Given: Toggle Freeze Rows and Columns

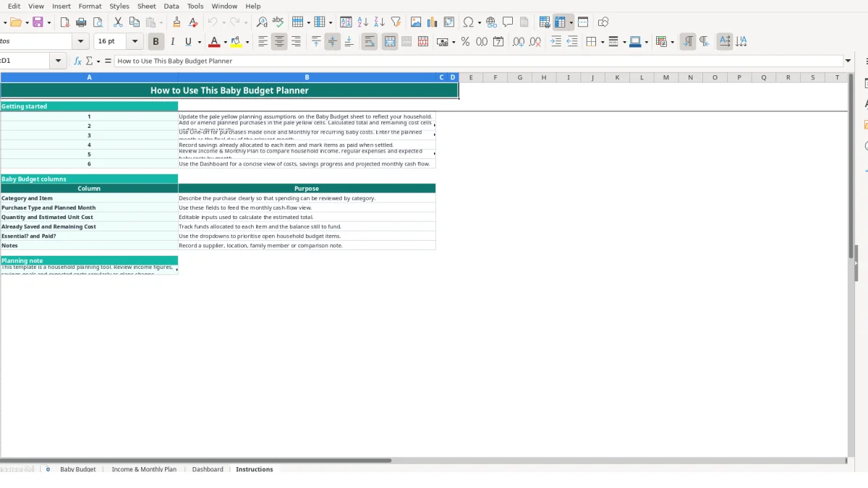Looking at the screenshot, I should point(561,22).
